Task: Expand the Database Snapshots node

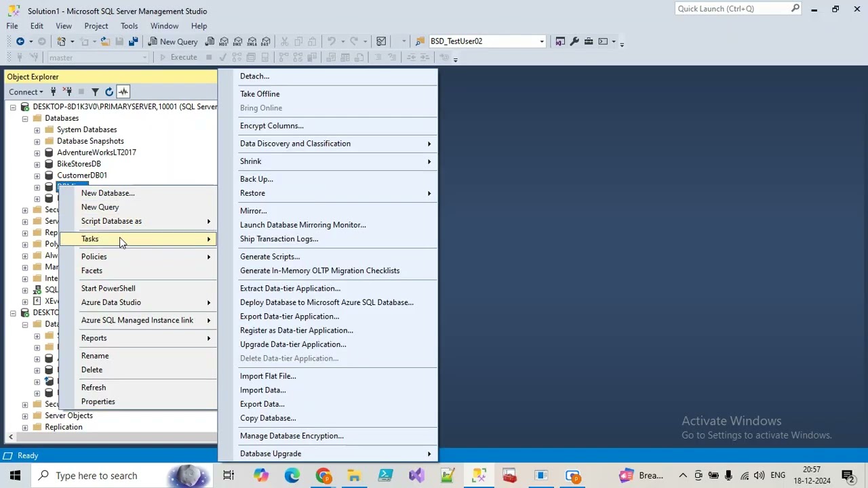Action: click(x=37, y=141)
